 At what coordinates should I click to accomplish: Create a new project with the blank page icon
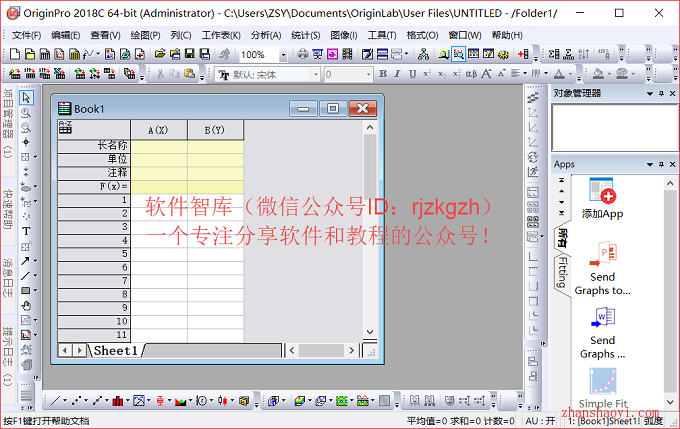click(x=15, y=54)
